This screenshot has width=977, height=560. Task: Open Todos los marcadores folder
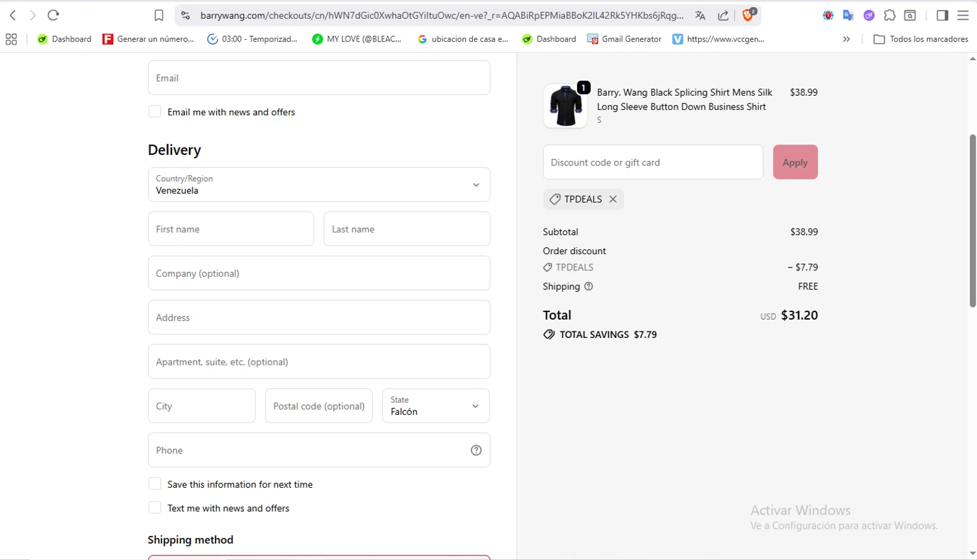point(921,39)
